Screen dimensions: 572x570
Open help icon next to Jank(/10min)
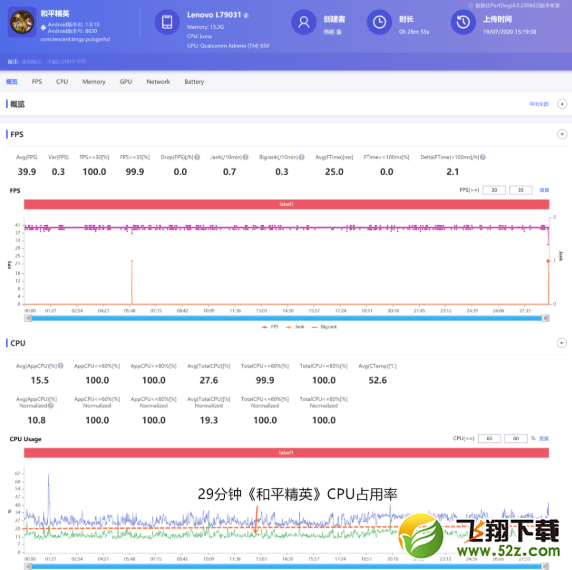coord(246,157)
